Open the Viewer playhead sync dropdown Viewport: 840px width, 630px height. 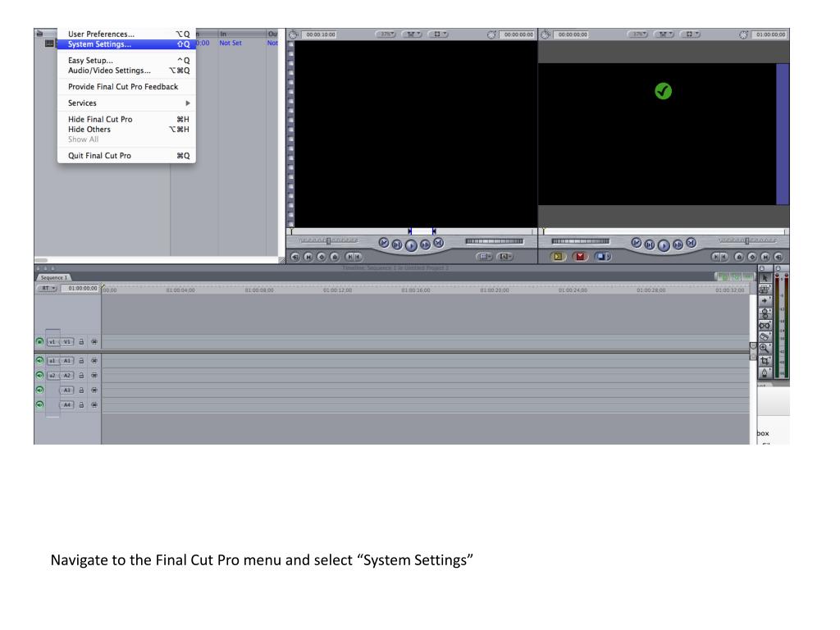pos(412,34)
